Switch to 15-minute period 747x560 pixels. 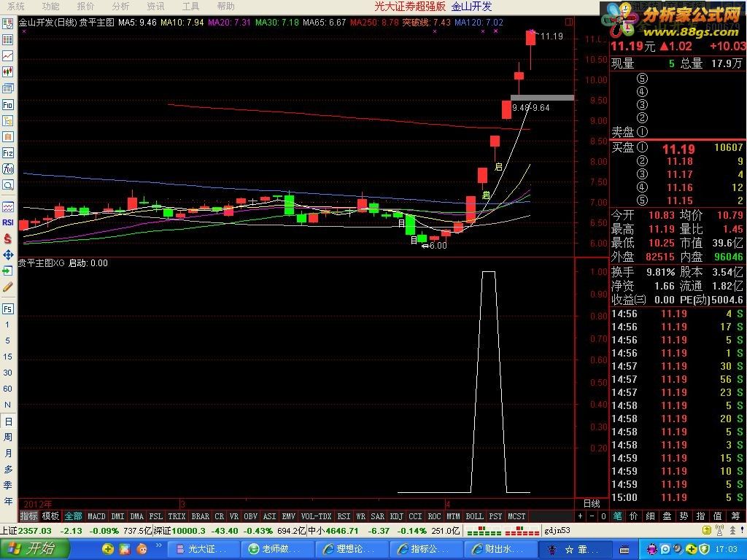click(x=7, y=357)
